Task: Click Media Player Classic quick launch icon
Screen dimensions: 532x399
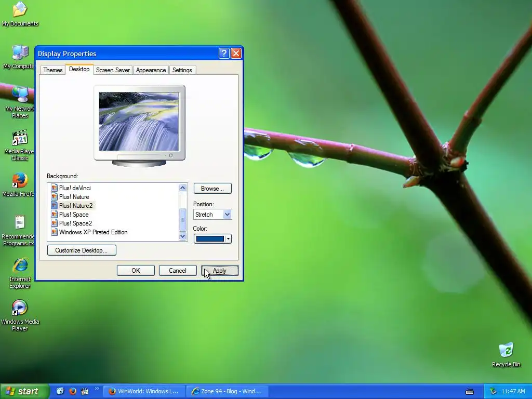Action: coord(85,391)
